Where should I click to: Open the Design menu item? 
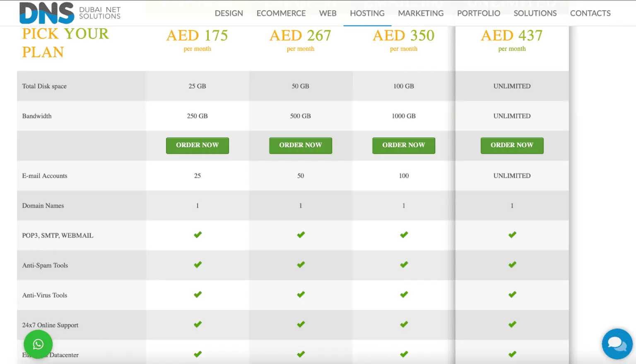pyautogui.click(x=229, y=13)
